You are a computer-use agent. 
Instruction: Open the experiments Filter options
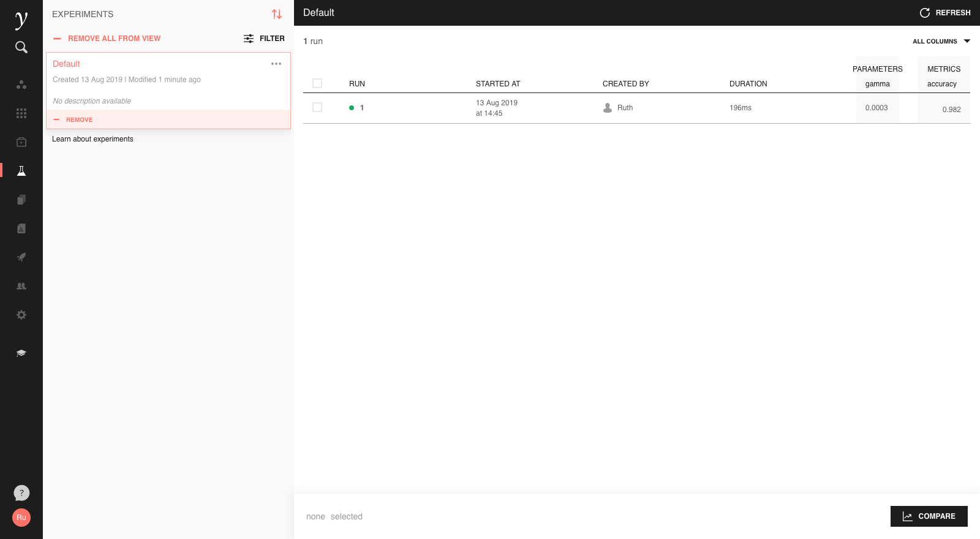point(265,39)
